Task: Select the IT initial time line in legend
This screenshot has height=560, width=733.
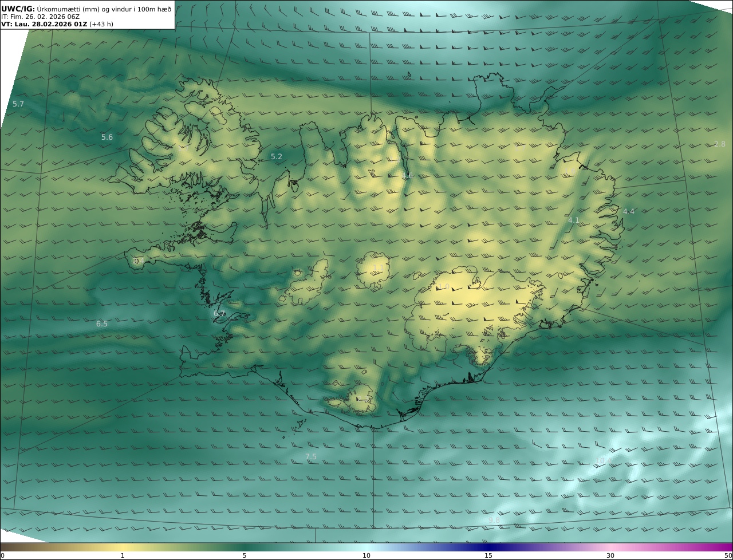Action: pos(40,17)
